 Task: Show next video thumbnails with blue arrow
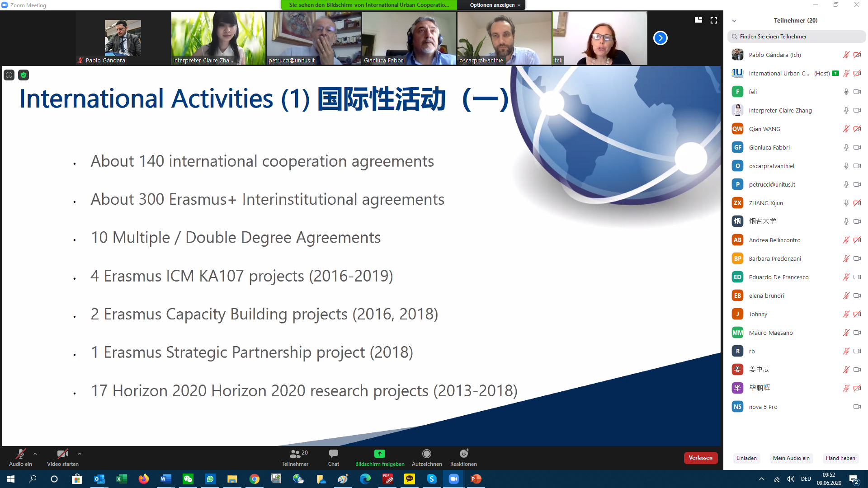tap(660, 38)
